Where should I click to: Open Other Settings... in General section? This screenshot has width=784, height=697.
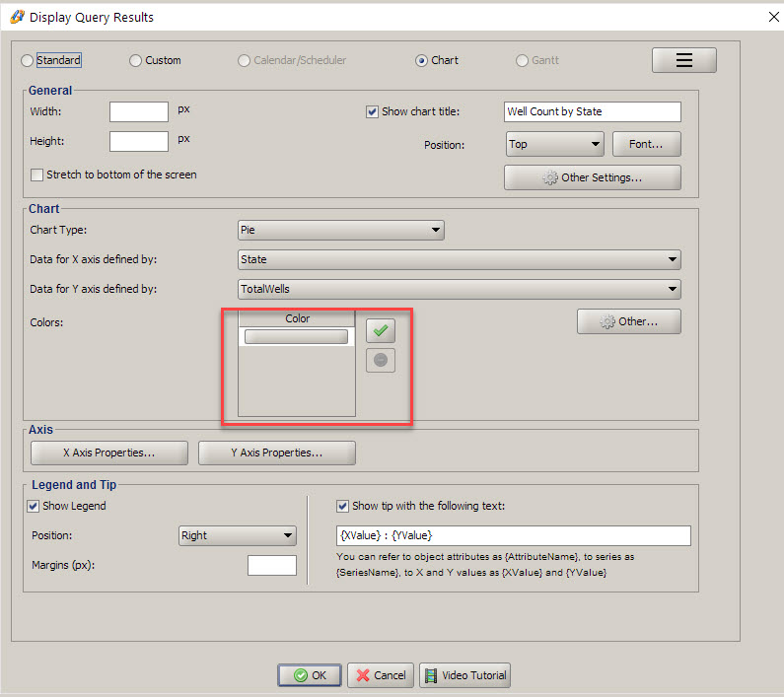pyautogui.click(x=592, y=177)
